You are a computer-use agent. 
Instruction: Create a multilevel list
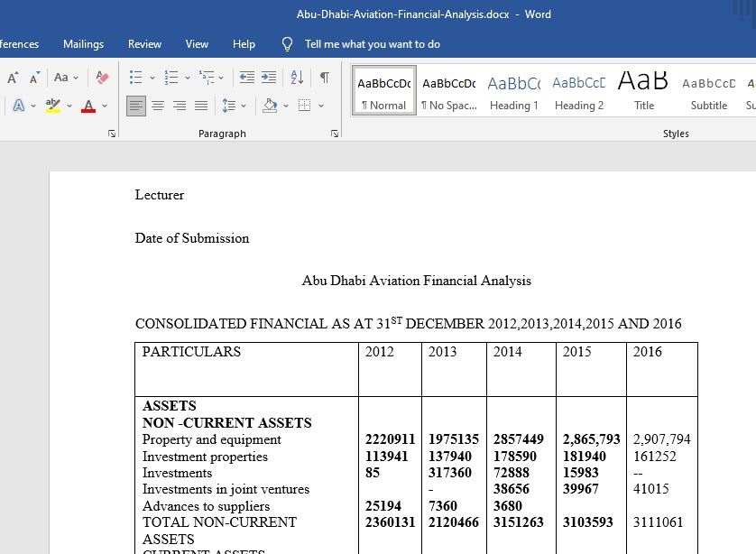coord(207,78)
